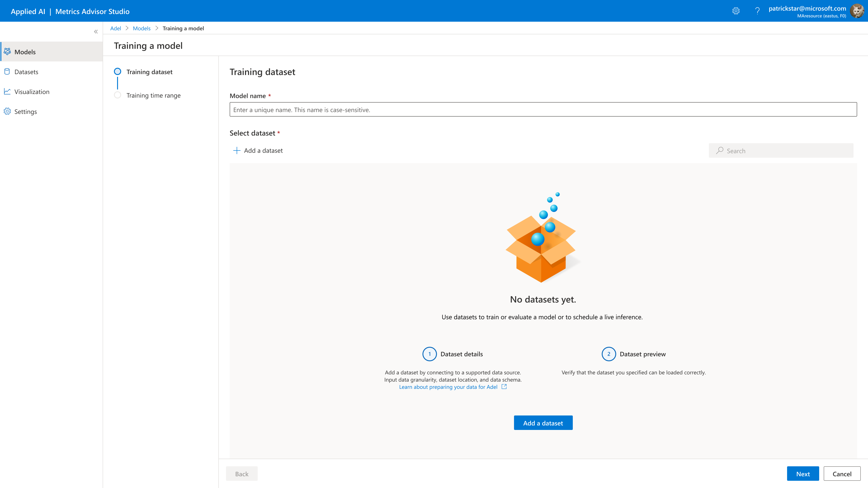Open Learn about preparing your data link
The width and height of the screenshot is (868, 488).
point(448,387)
